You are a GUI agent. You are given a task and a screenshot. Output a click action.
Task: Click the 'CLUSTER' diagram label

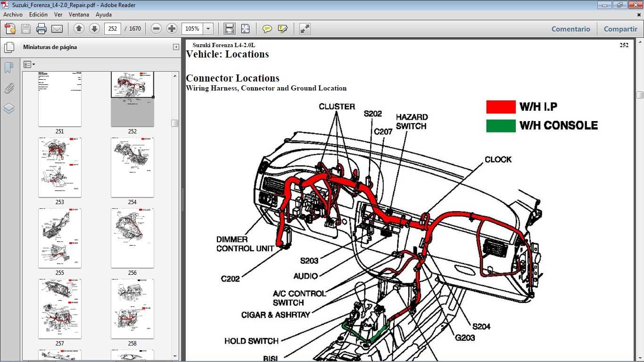[x=337, y=107]
